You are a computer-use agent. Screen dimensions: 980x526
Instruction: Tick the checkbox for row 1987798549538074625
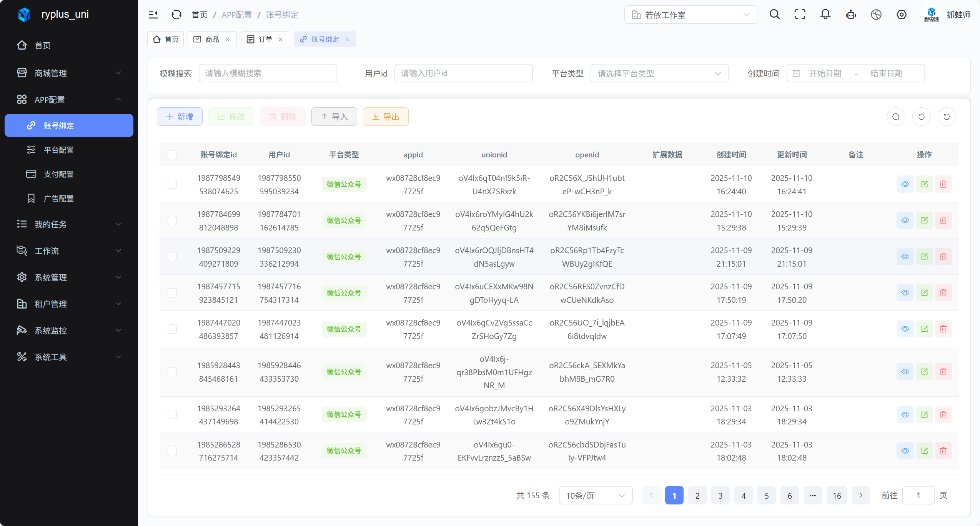tap(172, 184)
